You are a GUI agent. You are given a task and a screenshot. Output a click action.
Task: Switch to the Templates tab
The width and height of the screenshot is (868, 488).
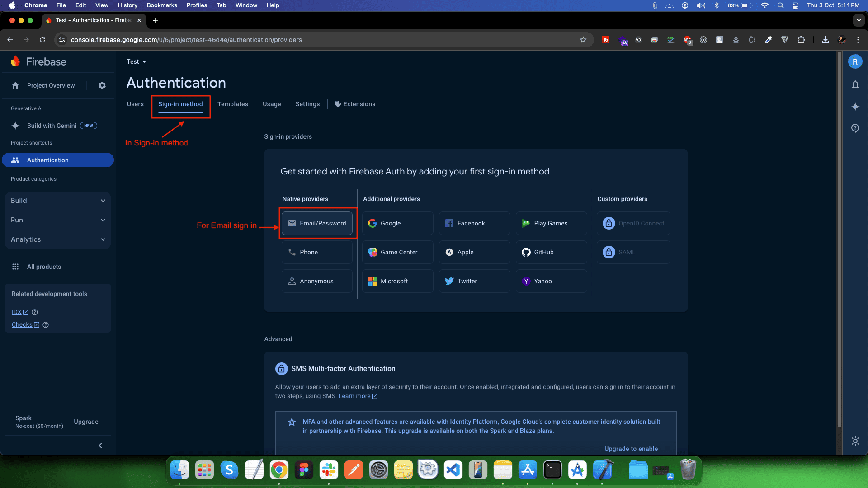click(x=232, y=104)
